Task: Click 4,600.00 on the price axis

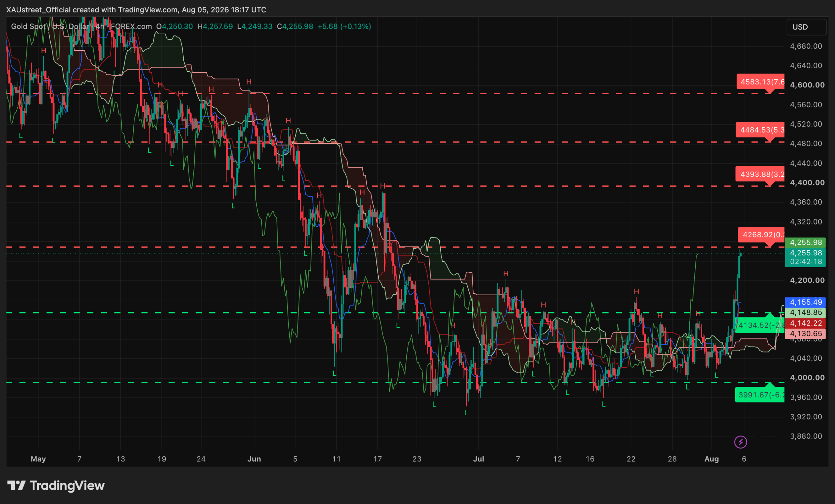Action: [807, 85]
